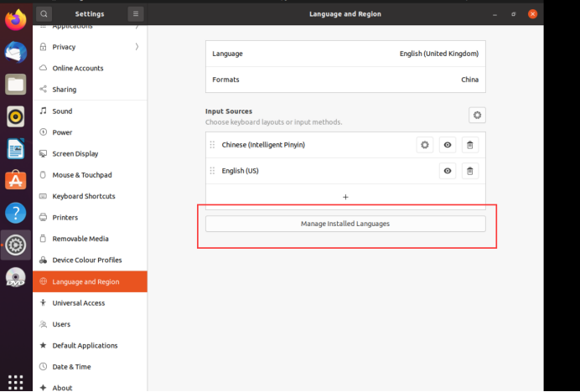The image size is (580, 392).
Task: Open Rhythmbox from the dock
Action: point(16,116)
